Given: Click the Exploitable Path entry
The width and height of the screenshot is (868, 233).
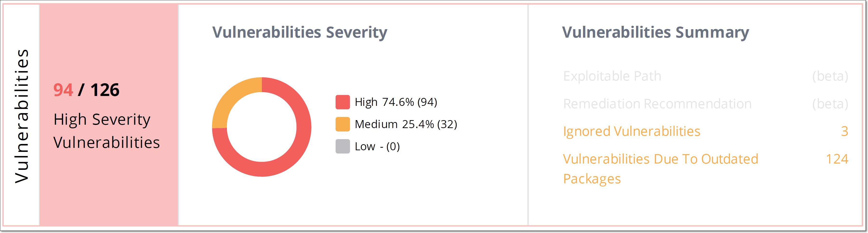Looking at the screenshot, I should [x=612, y=76].
